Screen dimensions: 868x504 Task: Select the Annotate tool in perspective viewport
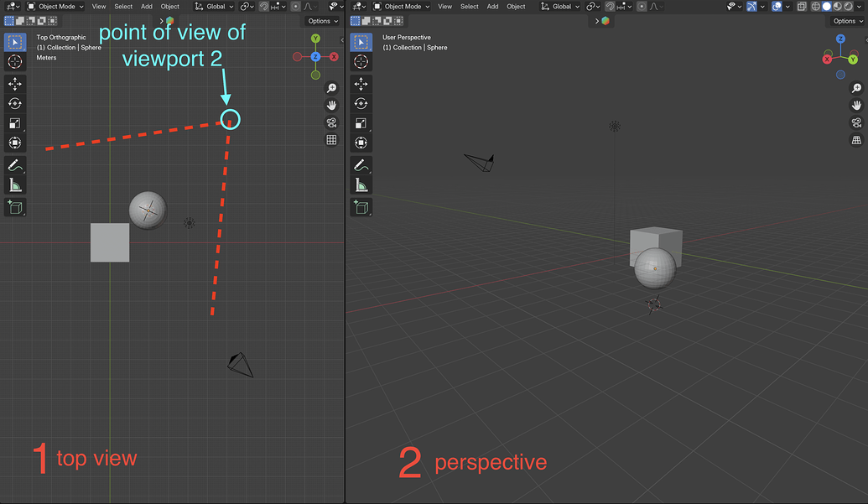(x=361, y=165)
